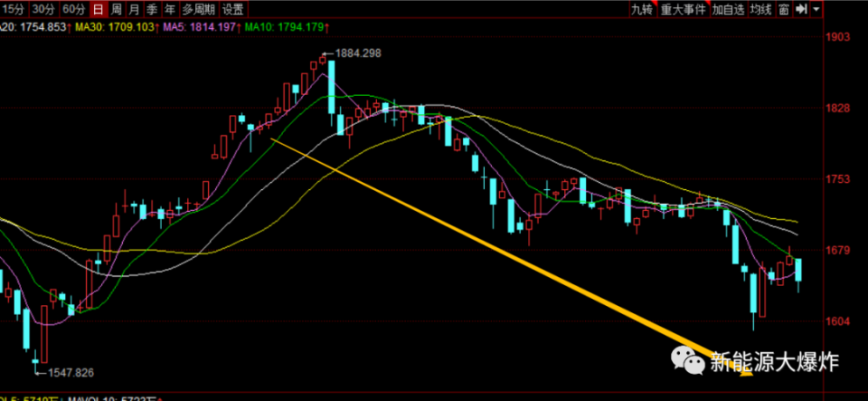Click 加自选 to add to watchlist
The image size is (868, 401).
(728, 9)
